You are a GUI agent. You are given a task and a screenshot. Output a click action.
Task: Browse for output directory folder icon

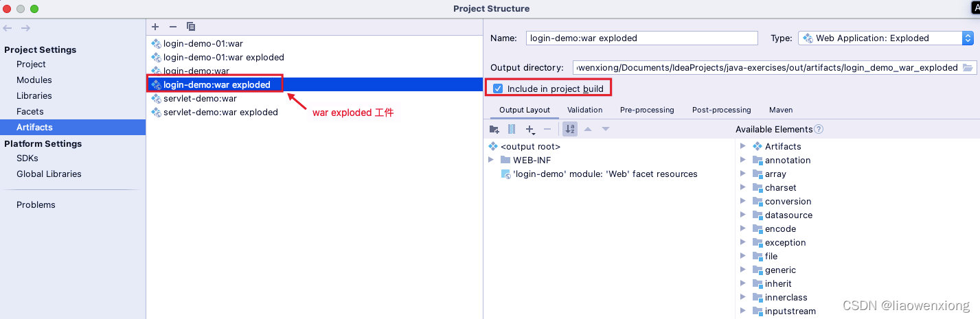click(968, 67)
